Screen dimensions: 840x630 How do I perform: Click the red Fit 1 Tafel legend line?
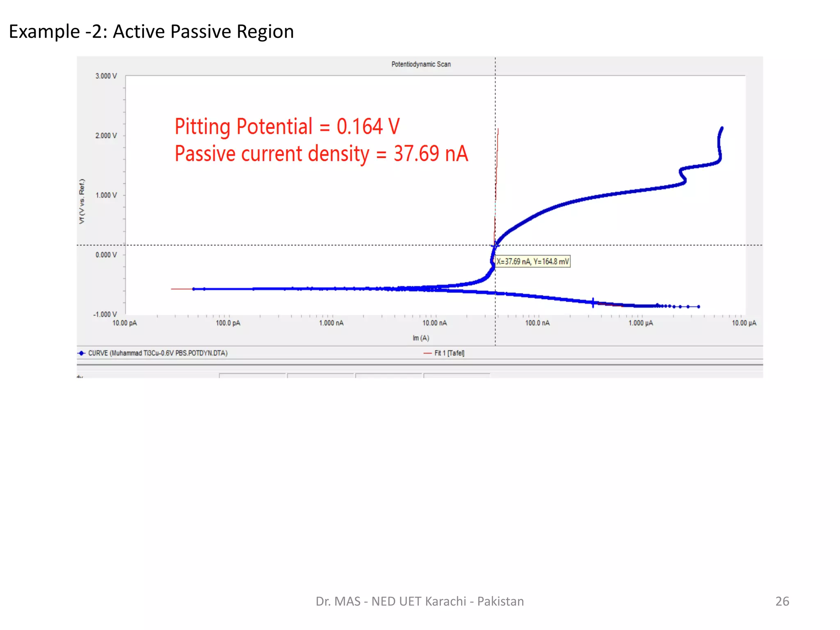click(427, 353)
